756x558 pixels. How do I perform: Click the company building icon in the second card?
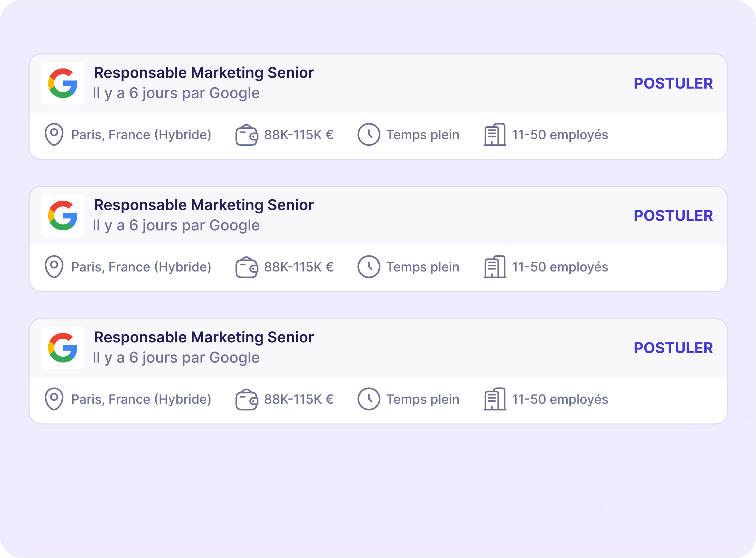tap(495, 267)
